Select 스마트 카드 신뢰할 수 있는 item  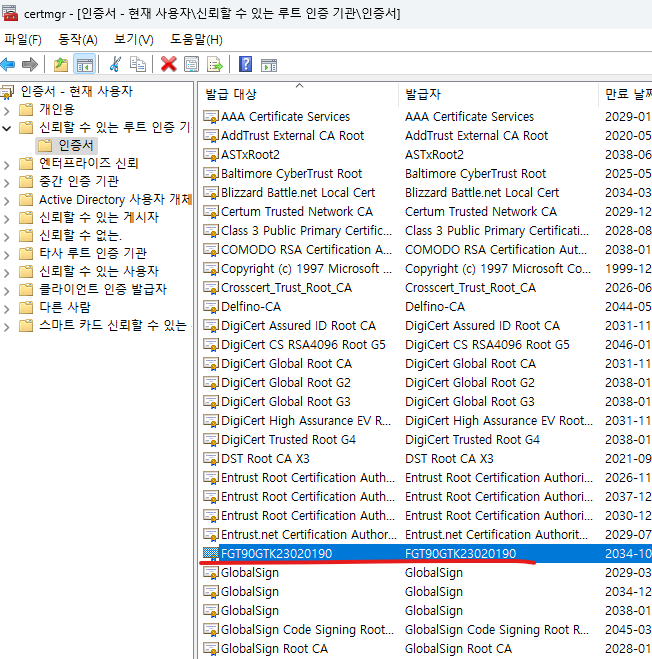[113, 325]
